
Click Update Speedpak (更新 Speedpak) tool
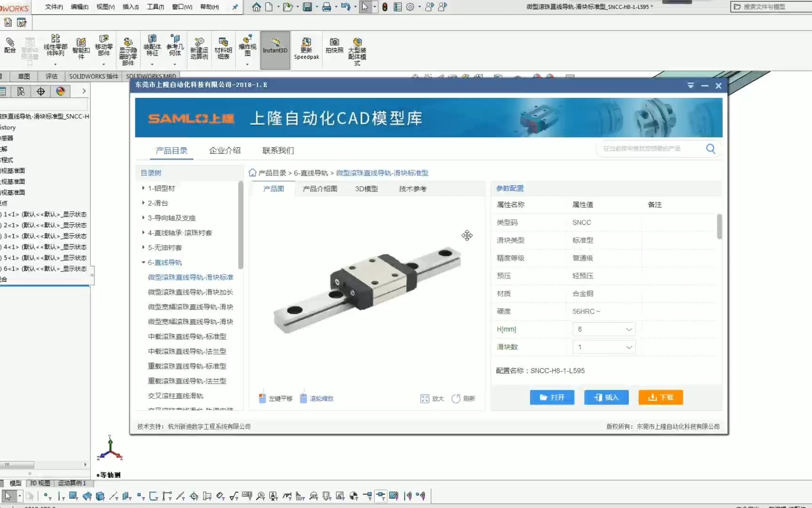click(x=306, y=49)
